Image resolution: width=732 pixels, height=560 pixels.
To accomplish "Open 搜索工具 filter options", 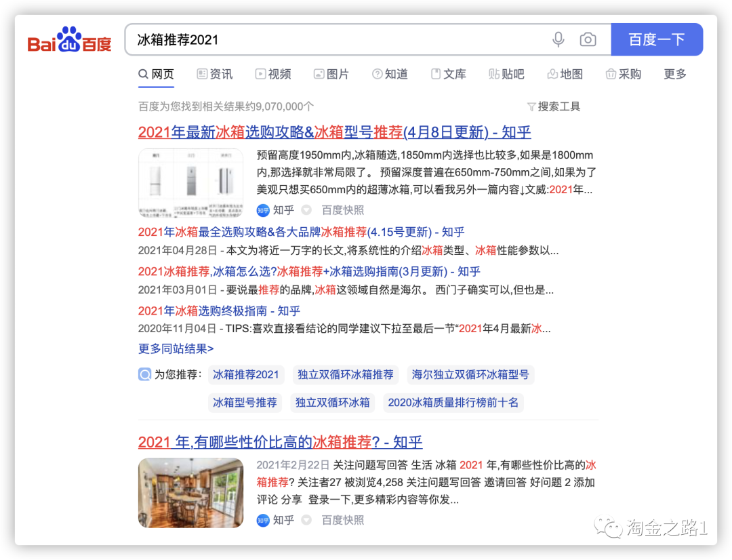I will pyautogui.click(x=554, y=107).
